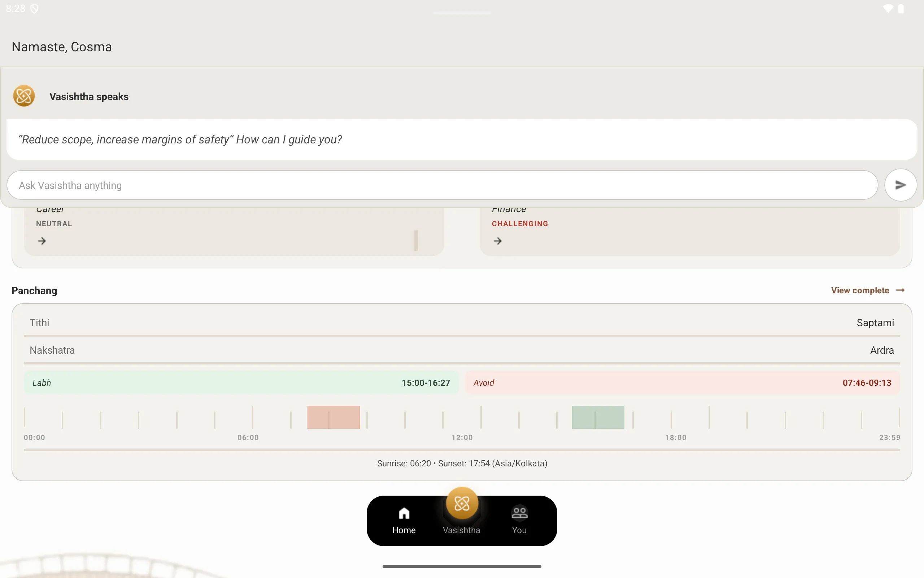The height and width of the screenshot is (578, 924).
Task: Click the '23:59' timeline label
Action: [889, 437]
